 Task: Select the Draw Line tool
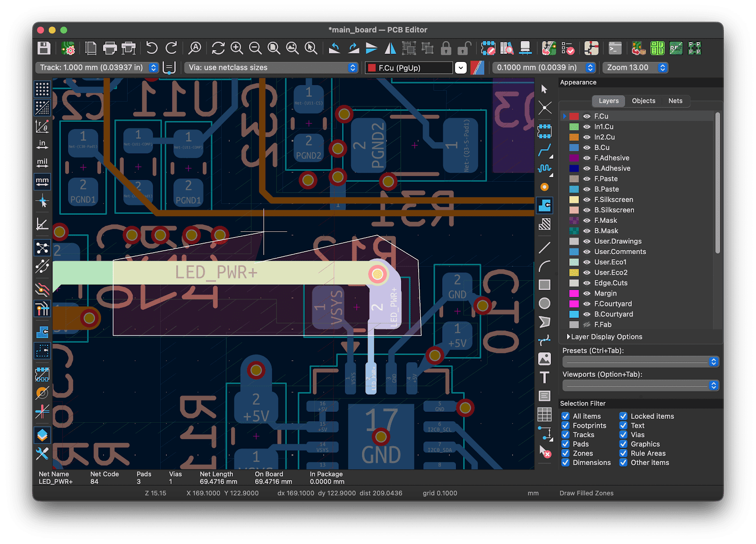[544, 247]
